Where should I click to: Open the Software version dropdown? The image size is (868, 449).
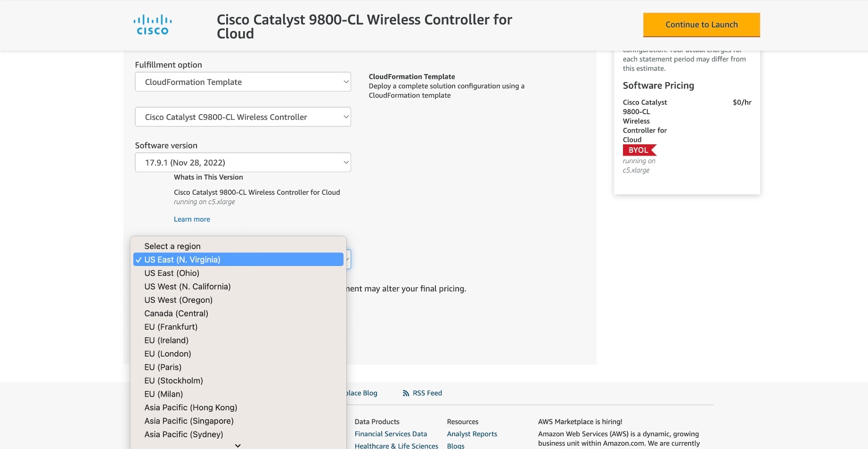point(243,163)
